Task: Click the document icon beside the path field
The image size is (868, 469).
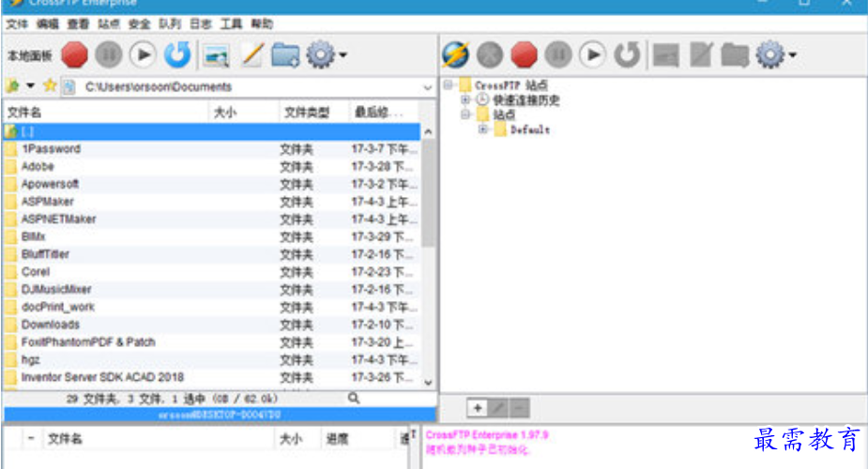Action: point(69,87)
